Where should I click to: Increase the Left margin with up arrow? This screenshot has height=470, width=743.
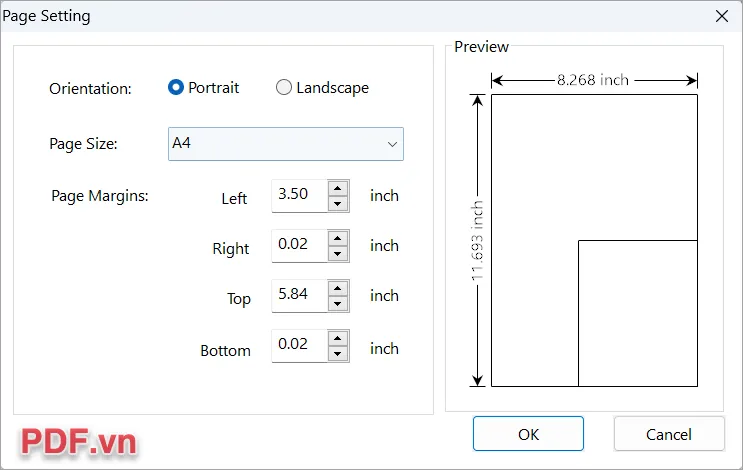(338, 189)
